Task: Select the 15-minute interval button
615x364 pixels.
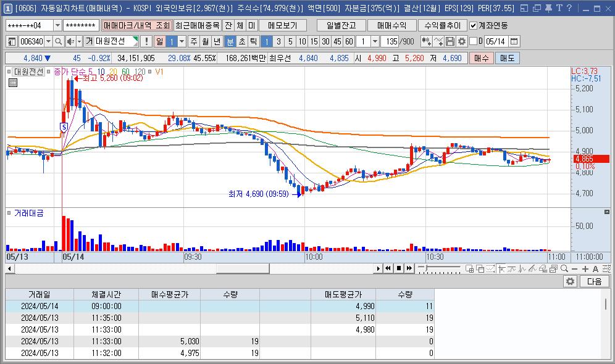Action: (314, 41)
